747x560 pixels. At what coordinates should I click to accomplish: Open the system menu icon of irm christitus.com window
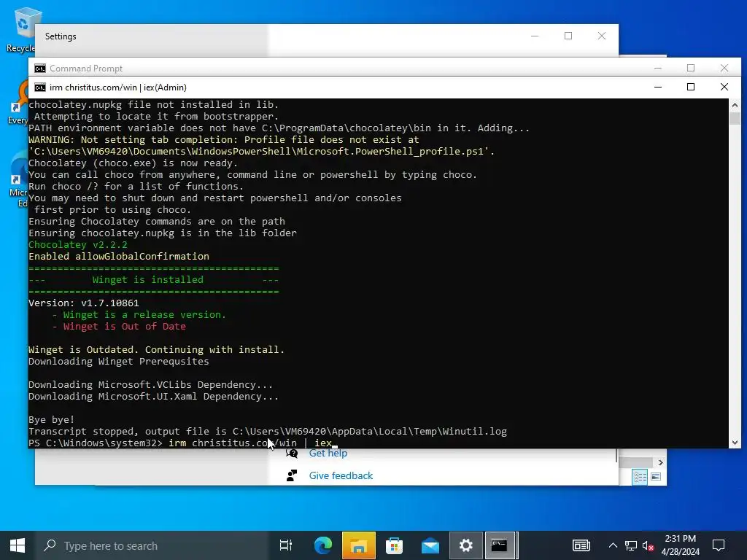click(40, 87)
